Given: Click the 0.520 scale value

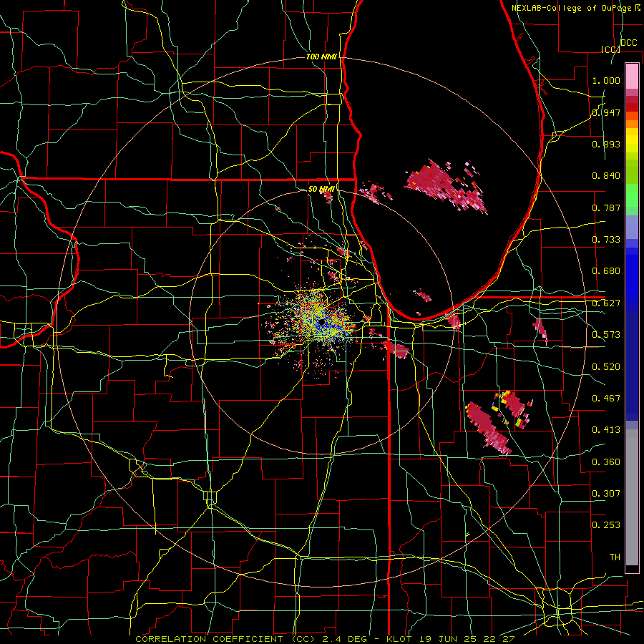Looking at the screenshot, I should point(606,367).
